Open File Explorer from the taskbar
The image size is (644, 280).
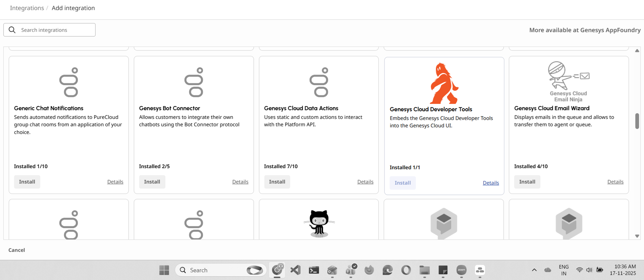[x=425, y=270]
